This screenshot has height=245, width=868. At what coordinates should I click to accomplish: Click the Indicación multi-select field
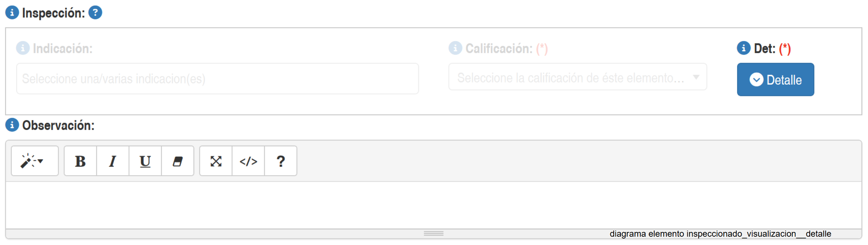click(x=217, y=79)
